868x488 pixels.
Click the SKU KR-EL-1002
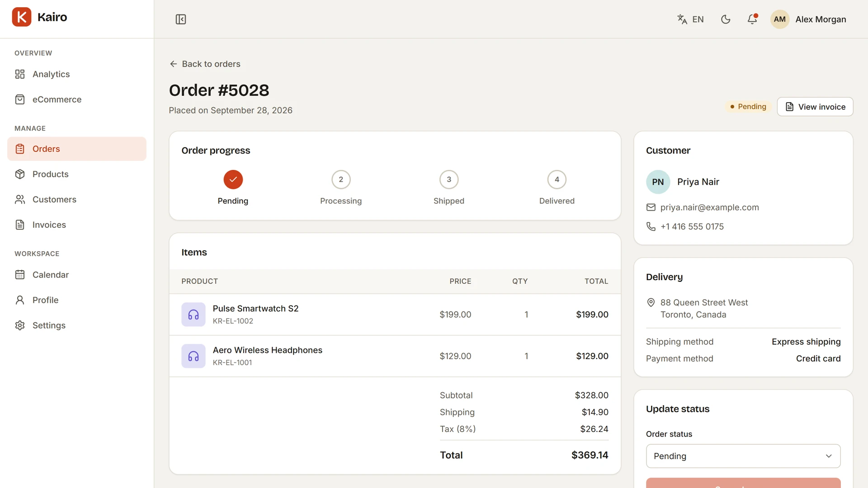(233, 321)
